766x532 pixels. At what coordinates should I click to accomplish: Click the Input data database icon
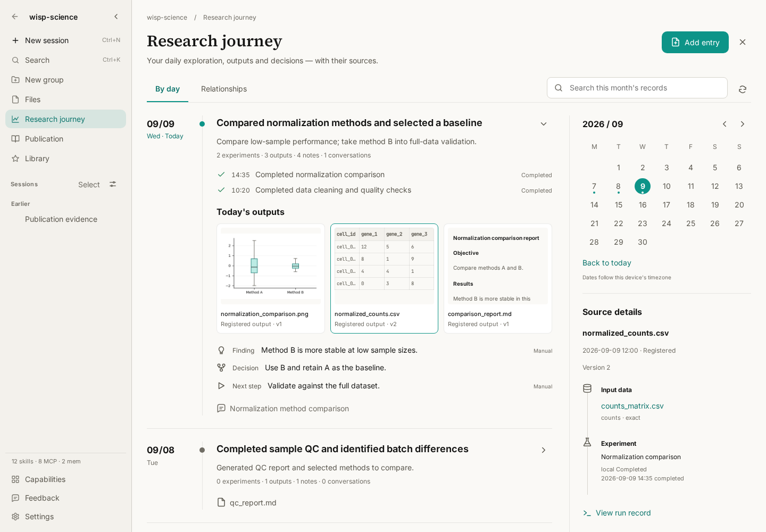pyautogui.click(x=587, y=388)
